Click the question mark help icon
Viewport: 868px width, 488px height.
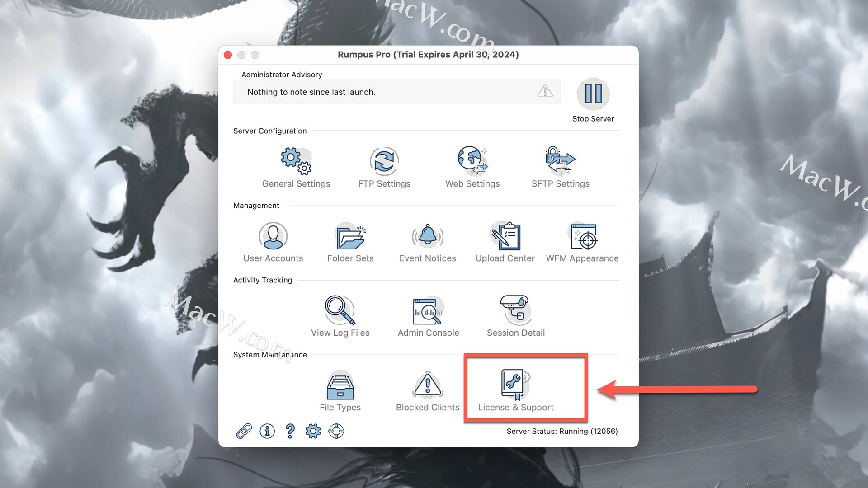[290, 431]
